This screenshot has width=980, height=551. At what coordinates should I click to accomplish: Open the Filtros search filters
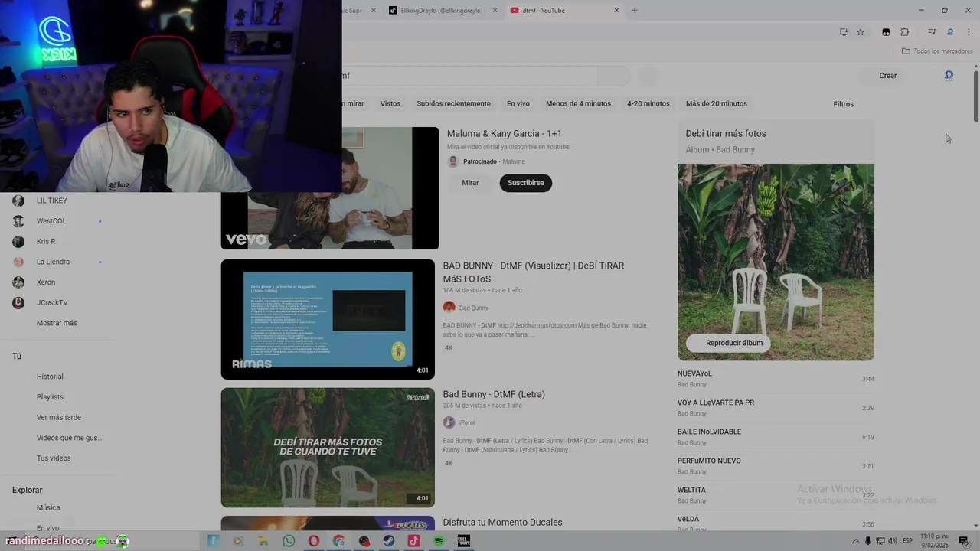coord(843,104)
